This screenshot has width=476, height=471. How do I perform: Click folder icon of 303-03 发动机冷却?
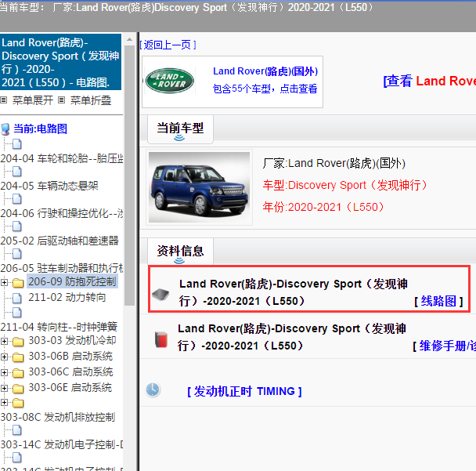pyautogui.click(x=18, y=342)
